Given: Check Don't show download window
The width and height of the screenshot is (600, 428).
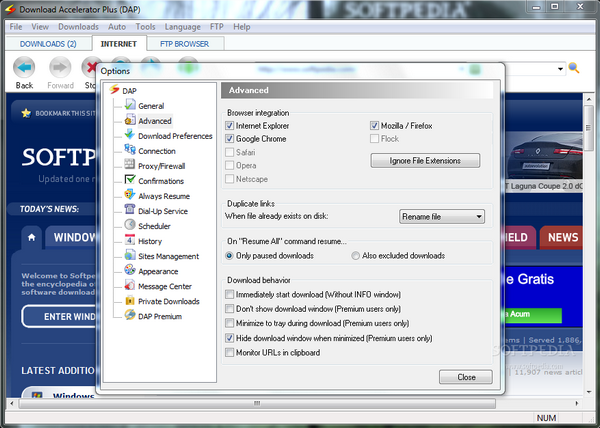Looking at the screenshot, I should coord(230,308).
